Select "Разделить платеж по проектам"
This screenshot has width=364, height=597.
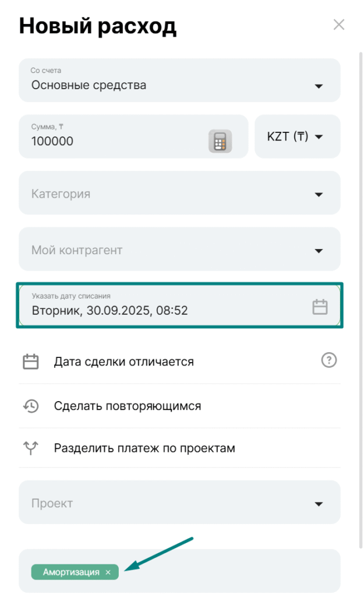(144, 448)
